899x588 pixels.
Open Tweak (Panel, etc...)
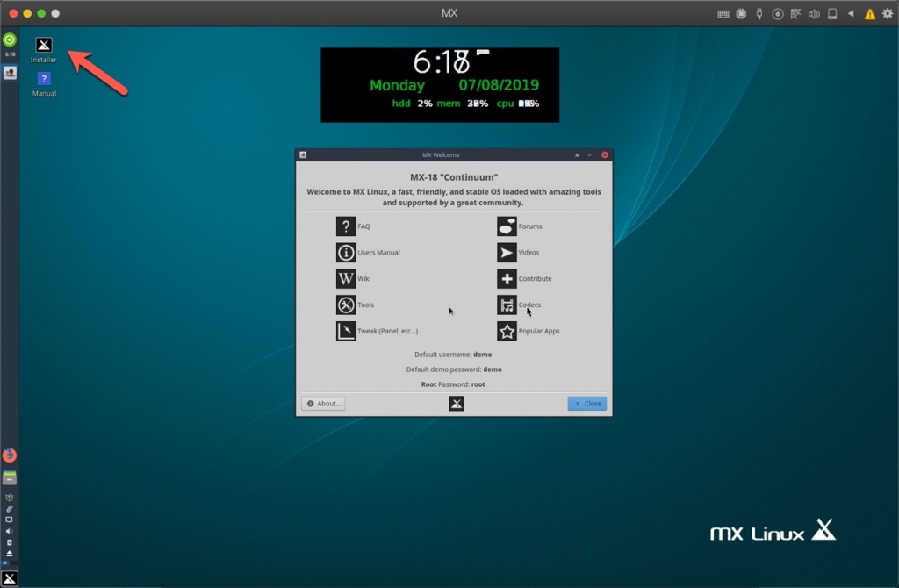(346, 331)
